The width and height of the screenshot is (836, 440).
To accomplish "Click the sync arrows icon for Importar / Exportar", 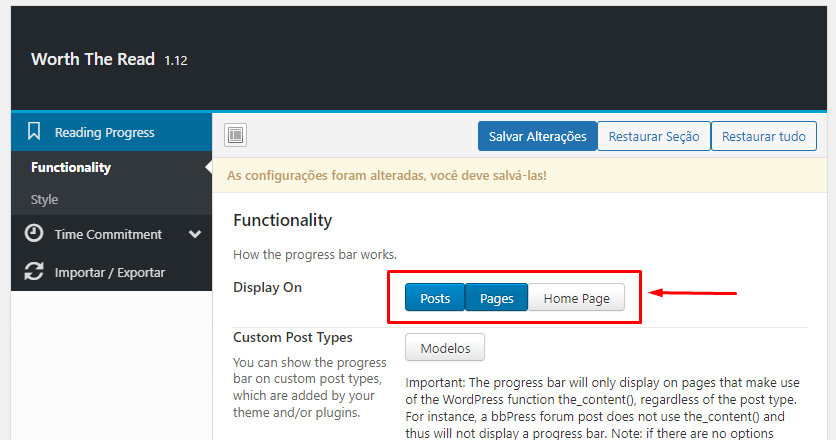I will tap(34, 272).
